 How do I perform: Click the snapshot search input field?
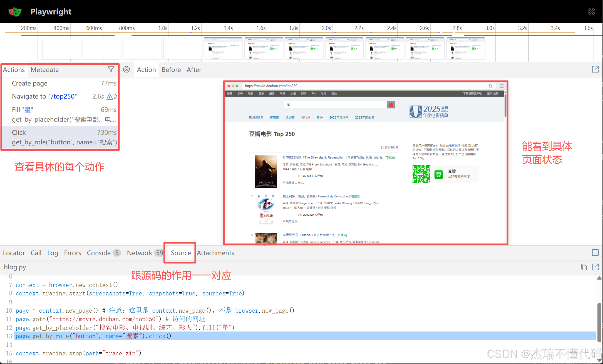335,105
